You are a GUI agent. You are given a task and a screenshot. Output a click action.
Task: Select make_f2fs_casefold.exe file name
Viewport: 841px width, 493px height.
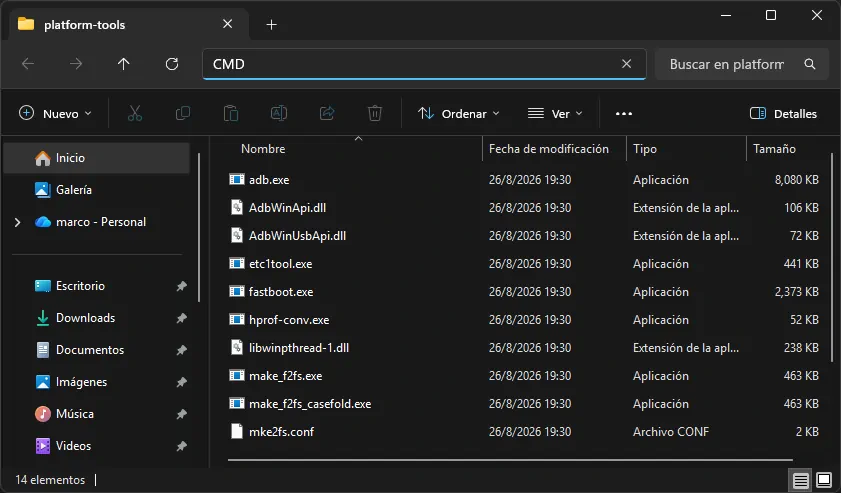coord(310,403)
